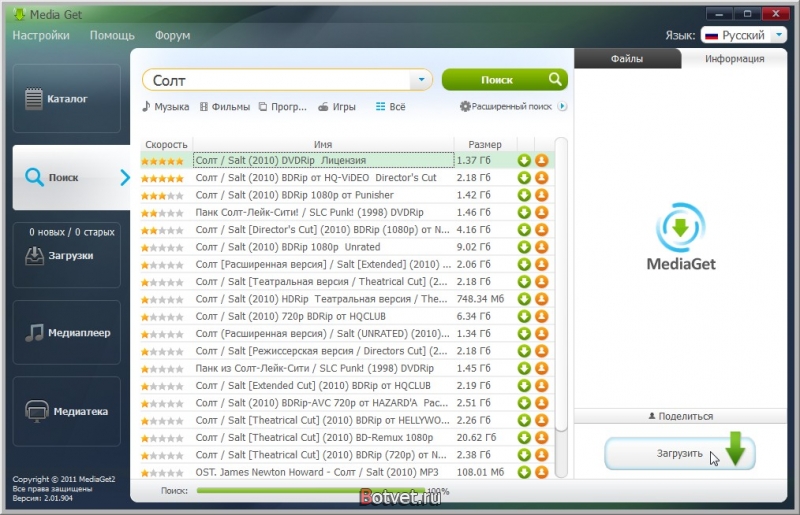Image resolution: width=800 pixels, height=515 pixels.
Task: Switch to the Информация tab
Action: coord(735,59)
